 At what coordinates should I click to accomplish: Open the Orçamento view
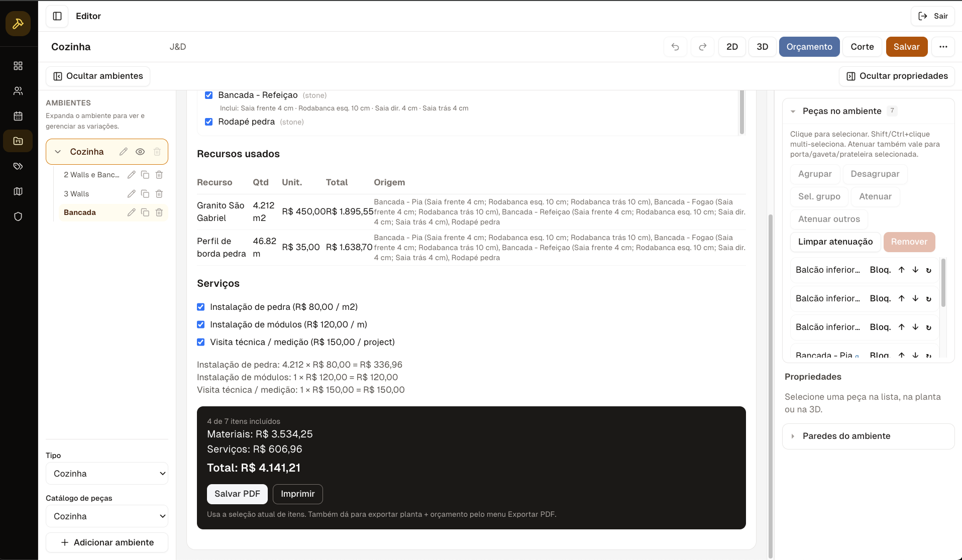809,47
